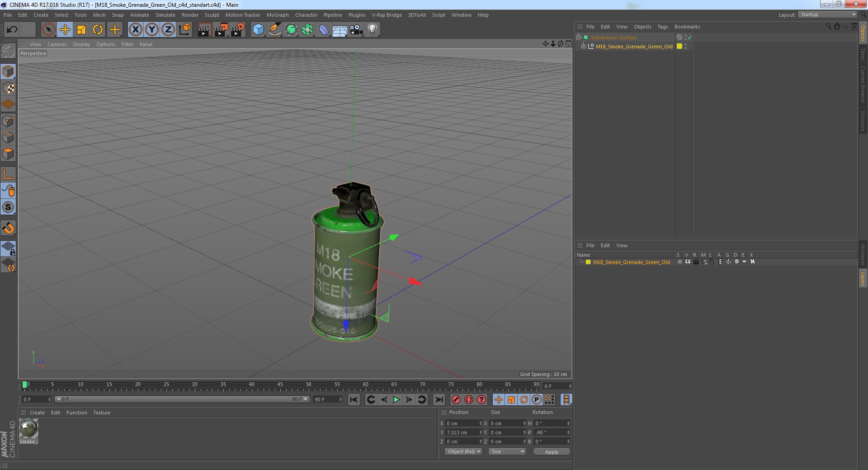This screenshot has width=868, height=470.
Task: Activate the Move tool
Action: [65, 30]
